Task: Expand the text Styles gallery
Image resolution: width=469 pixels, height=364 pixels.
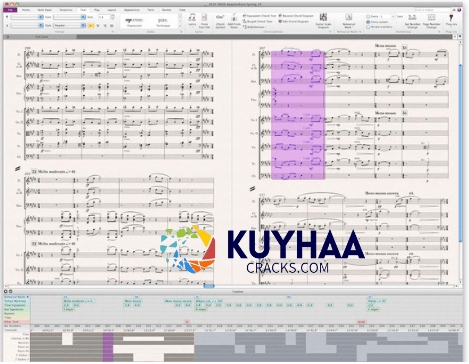Action: coord(180,26)
